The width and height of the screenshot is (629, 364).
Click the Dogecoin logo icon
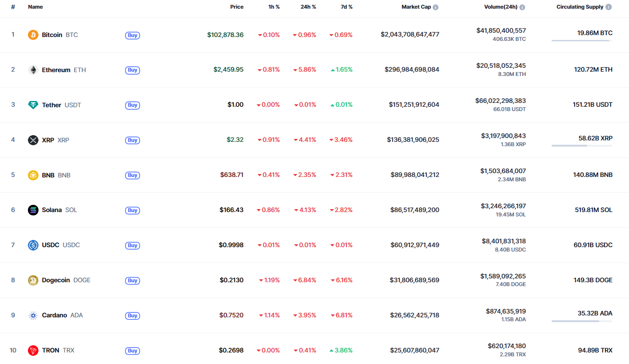(x=33, y=280)
